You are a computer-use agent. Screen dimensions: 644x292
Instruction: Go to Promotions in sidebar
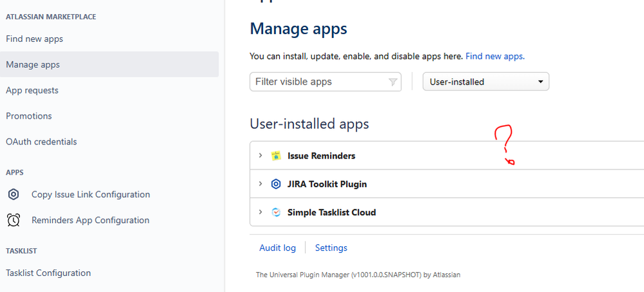29,116
